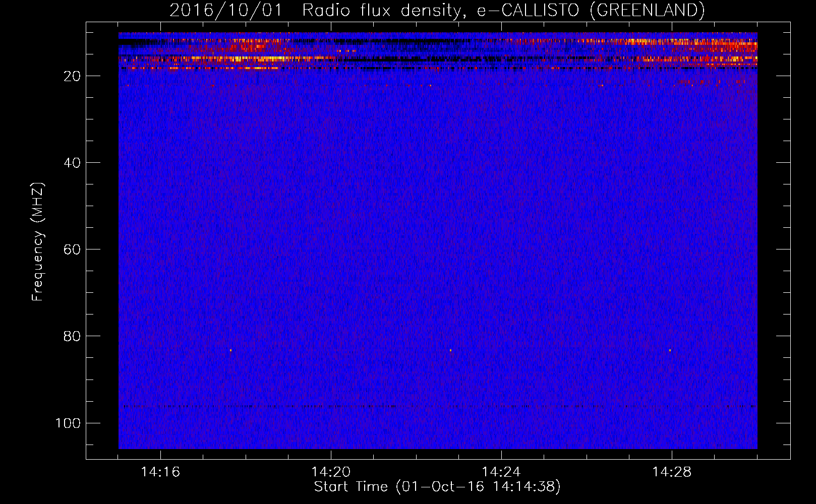Click the 'Frequency (MHZ)' axis label

pos(38,242)
